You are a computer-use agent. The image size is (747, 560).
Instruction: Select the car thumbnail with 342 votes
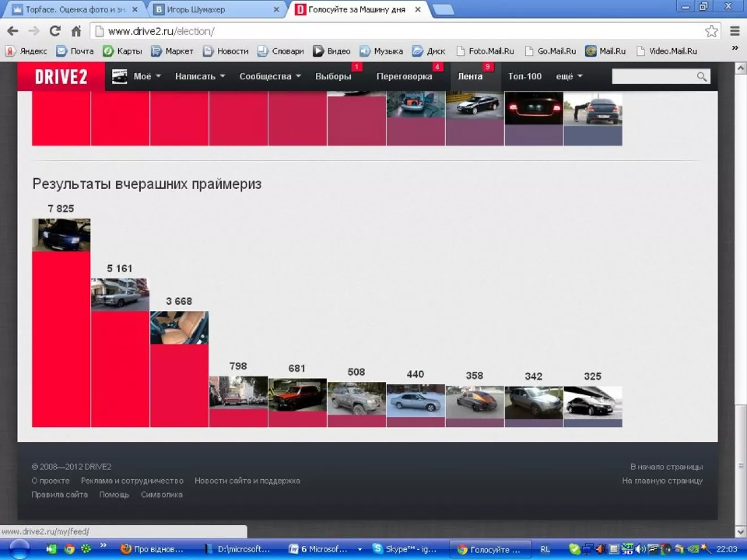tap(534, 403)
